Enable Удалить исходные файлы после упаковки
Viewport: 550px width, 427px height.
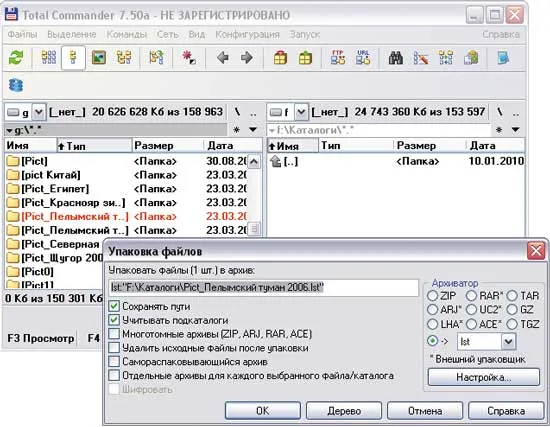pyautogui.click(x=114, y=348)
